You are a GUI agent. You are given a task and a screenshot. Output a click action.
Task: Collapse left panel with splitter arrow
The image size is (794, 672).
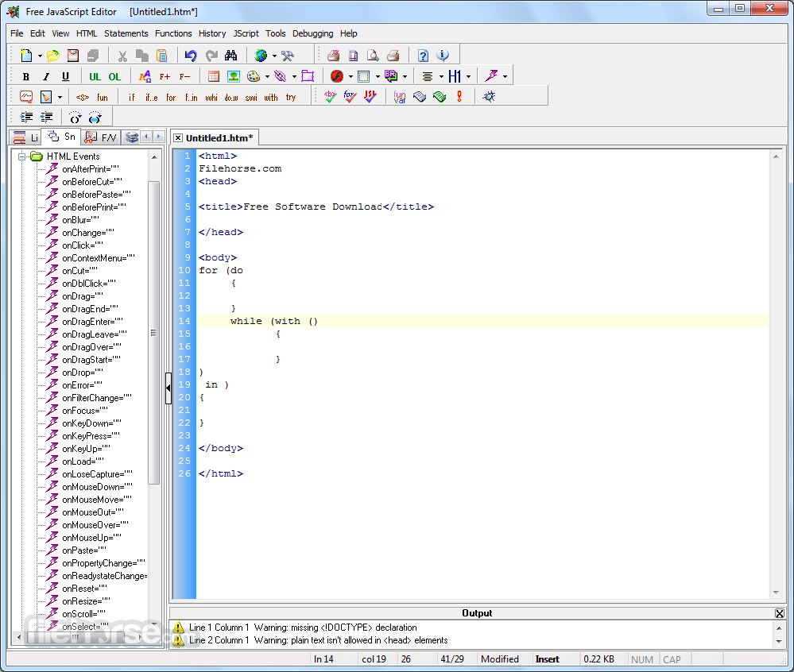[x=168, y=388]
